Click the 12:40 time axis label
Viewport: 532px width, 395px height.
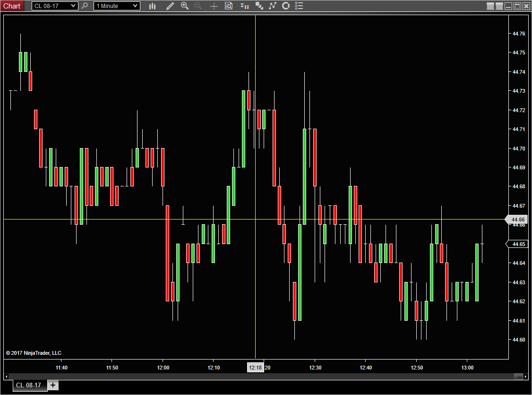coord(366,368)
